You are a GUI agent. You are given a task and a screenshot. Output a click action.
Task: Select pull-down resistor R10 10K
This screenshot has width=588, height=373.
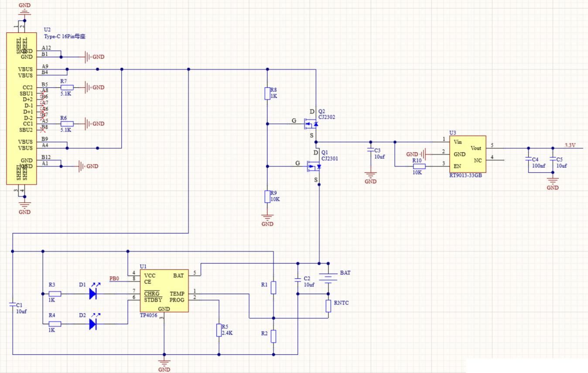click(x=419, y=167)
